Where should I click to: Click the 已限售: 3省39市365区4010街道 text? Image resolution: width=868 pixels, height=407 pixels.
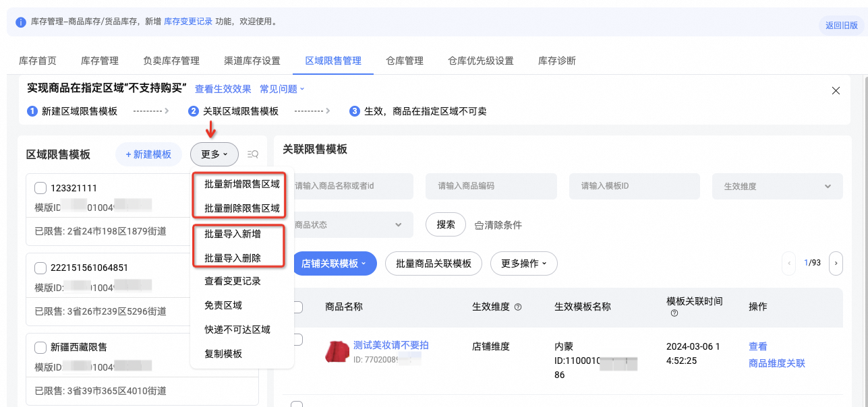(x=100, y=391)
